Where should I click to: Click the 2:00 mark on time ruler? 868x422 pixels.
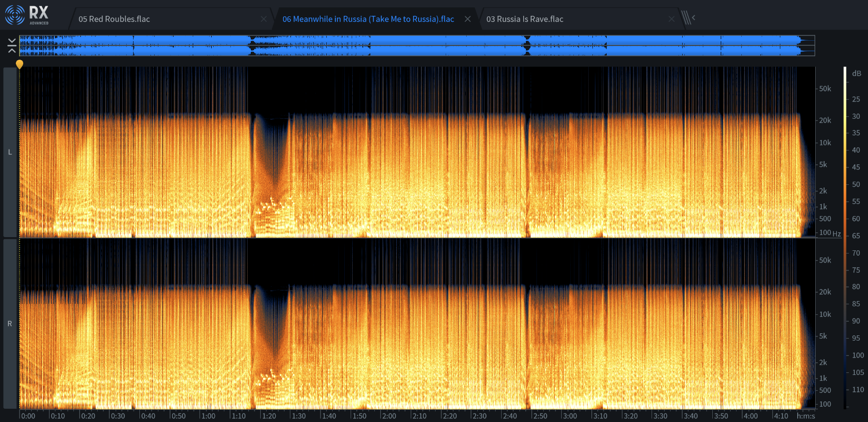[389, 416]
